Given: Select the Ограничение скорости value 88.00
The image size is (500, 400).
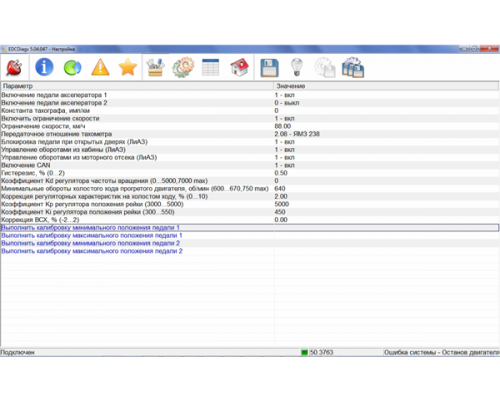Looking at the screenshot, I should coord(283,126).
